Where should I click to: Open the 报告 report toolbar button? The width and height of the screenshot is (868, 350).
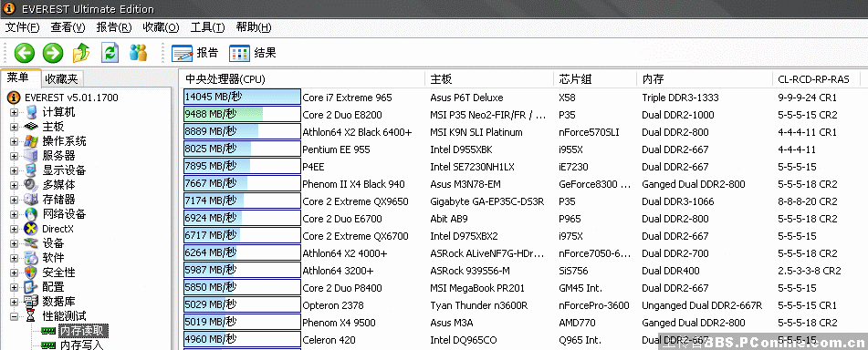coord(194,53)
